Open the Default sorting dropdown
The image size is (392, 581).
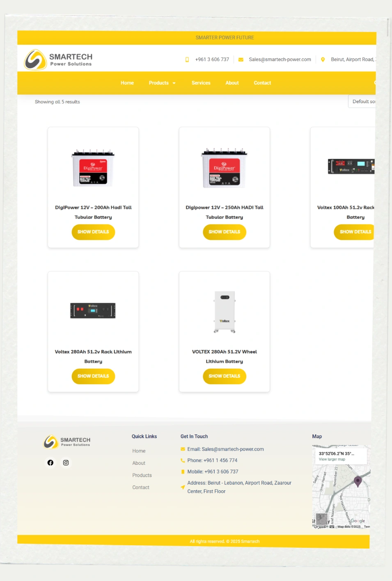[x=362, y=101]
